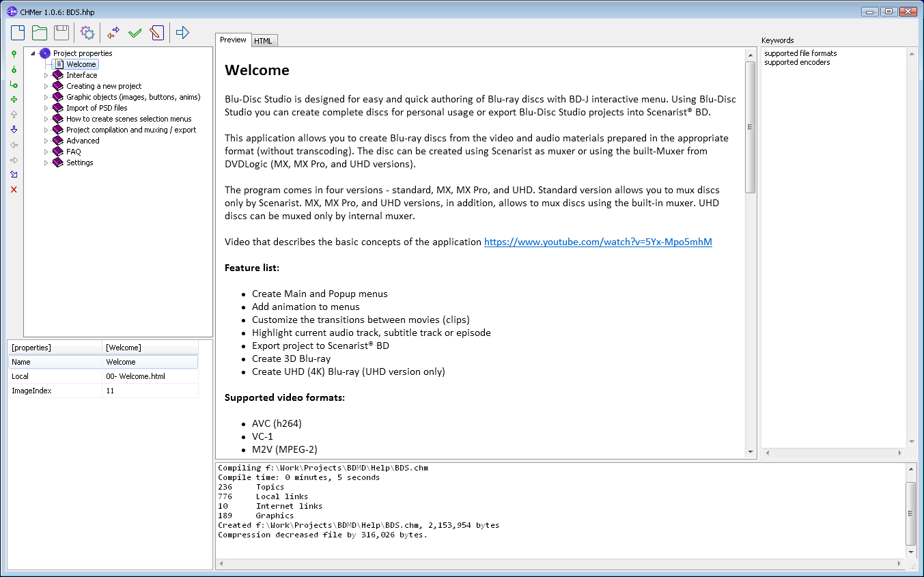The image size is (924, 577).
Task: Click the gray move-up arrow icon
Action: (x=14, y=114)
